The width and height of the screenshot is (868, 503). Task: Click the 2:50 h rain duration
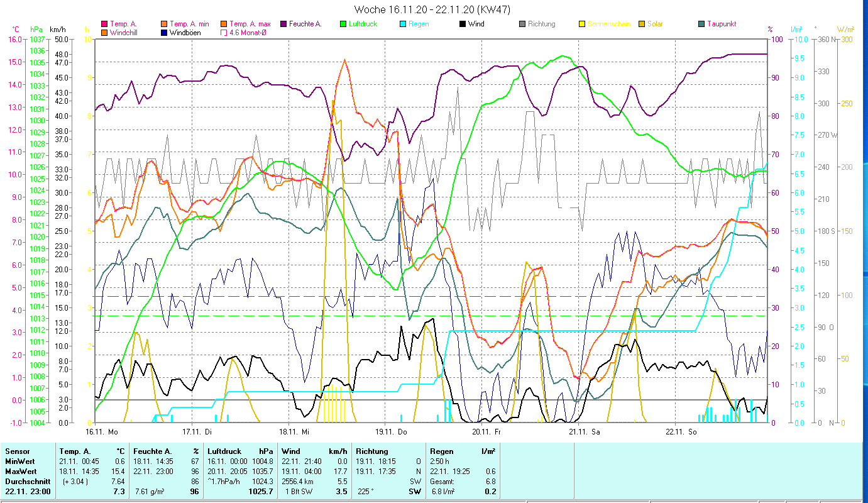coord(440,462)
